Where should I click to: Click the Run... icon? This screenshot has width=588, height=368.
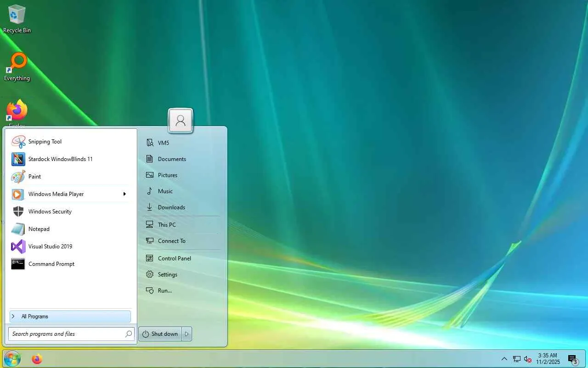click(x=149, y=291)
